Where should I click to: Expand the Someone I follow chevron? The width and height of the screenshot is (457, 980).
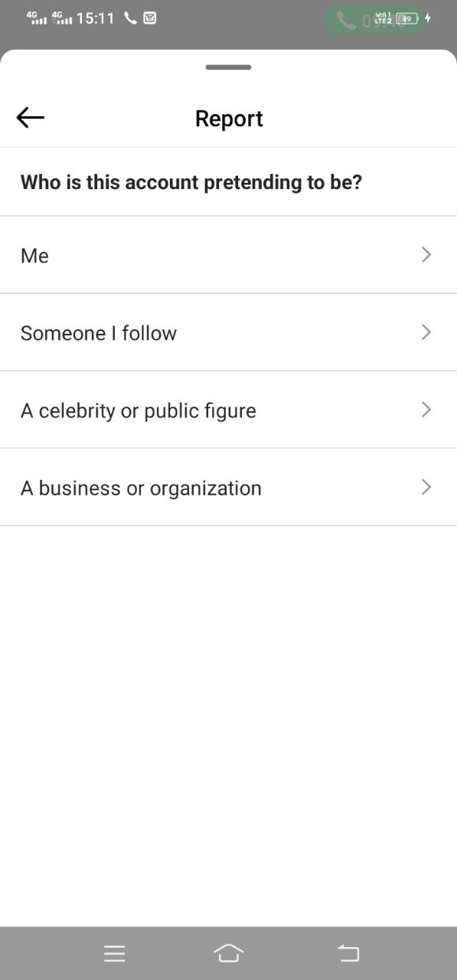point(426,332)
